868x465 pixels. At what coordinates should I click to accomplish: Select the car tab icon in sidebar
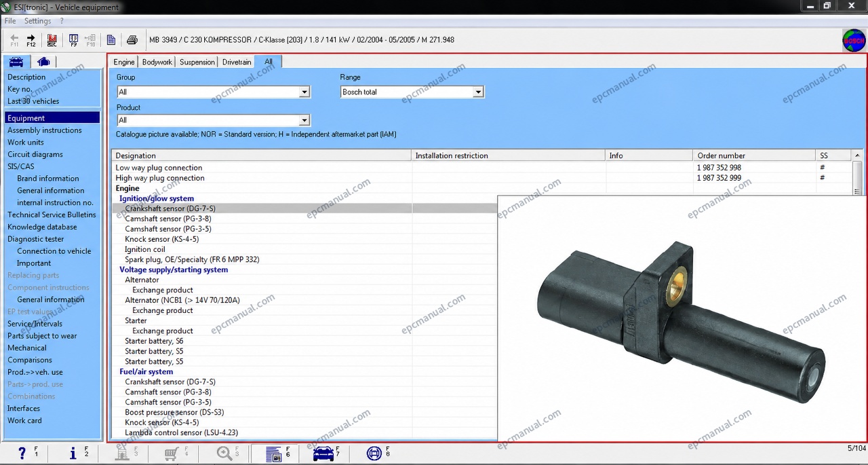pyautogui.click(x=16, y=62)
